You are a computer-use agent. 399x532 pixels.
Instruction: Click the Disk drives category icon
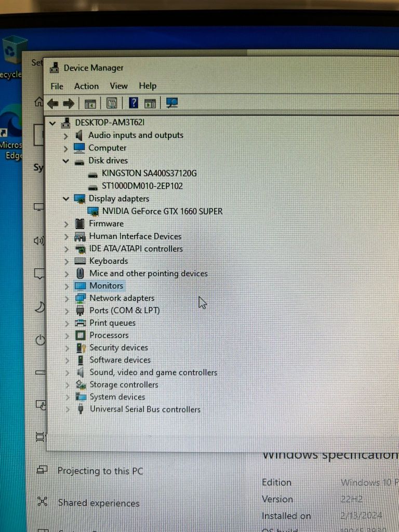tap(79, 162)
